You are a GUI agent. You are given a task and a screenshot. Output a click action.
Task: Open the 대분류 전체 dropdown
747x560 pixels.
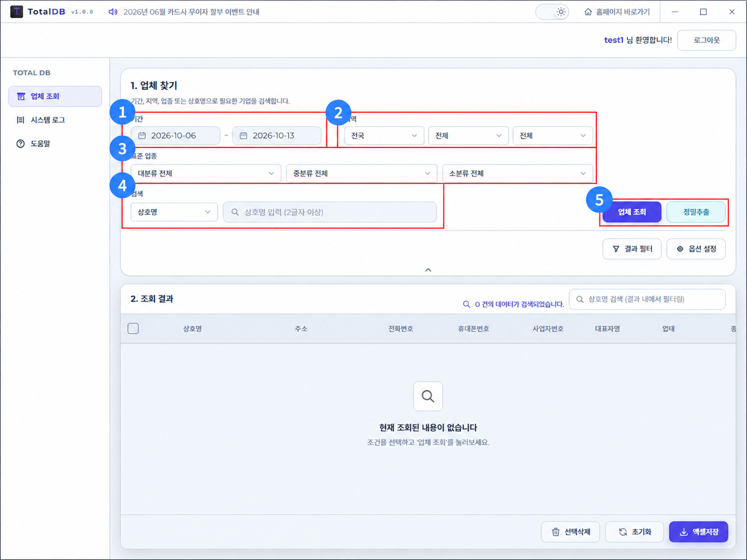[x=206, y=174]
